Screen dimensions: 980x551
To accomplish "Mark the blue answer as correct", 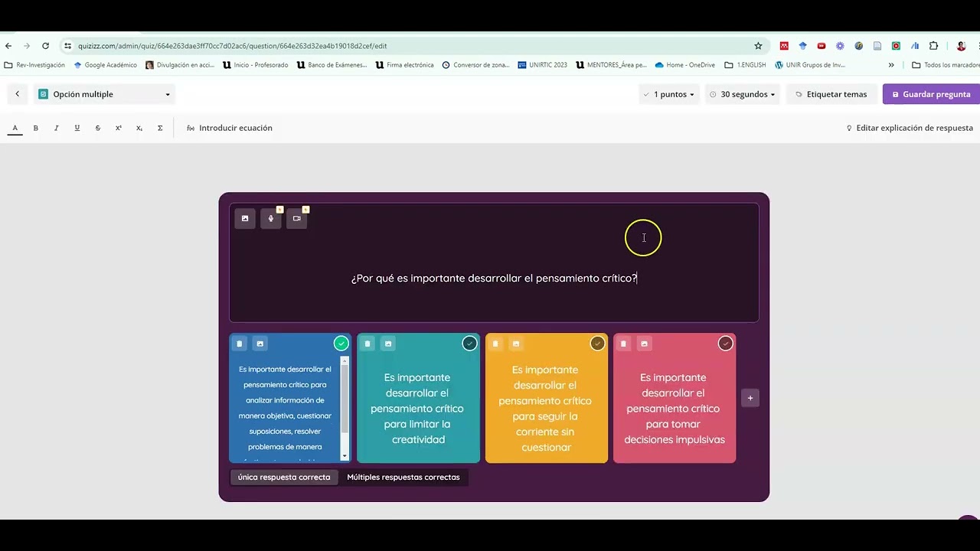I will [341, 344].
